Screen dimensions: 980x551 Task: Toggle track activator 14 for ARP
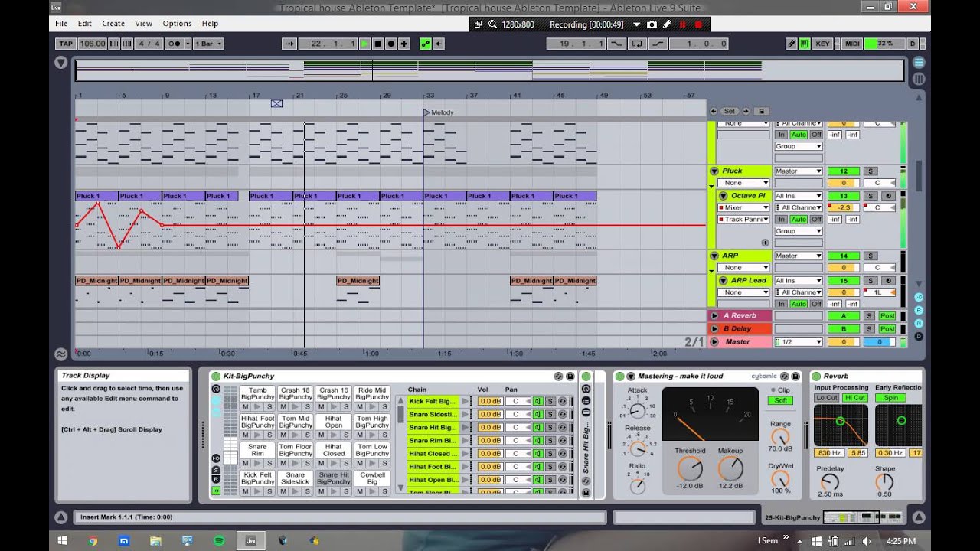point(844,256)
